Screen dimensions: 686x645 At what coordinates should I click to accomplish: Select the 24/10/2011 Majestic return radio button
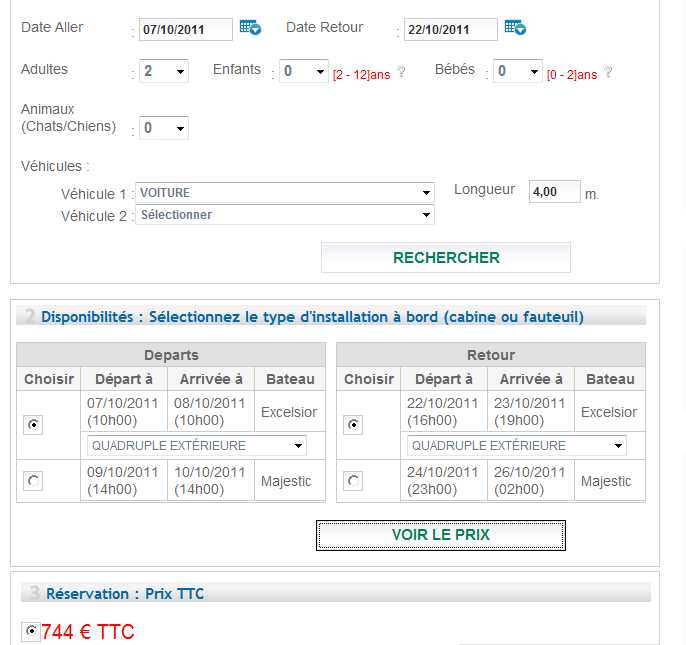click(x=353, y=481)
